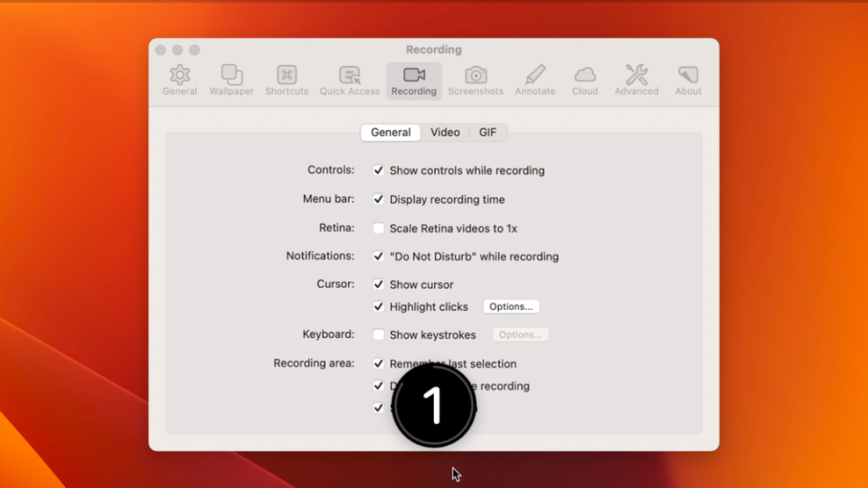The width and height of the screenshot is (868, 488).
Task: Toggle the Highlight clicks checkbox
Action: [378, 306]
